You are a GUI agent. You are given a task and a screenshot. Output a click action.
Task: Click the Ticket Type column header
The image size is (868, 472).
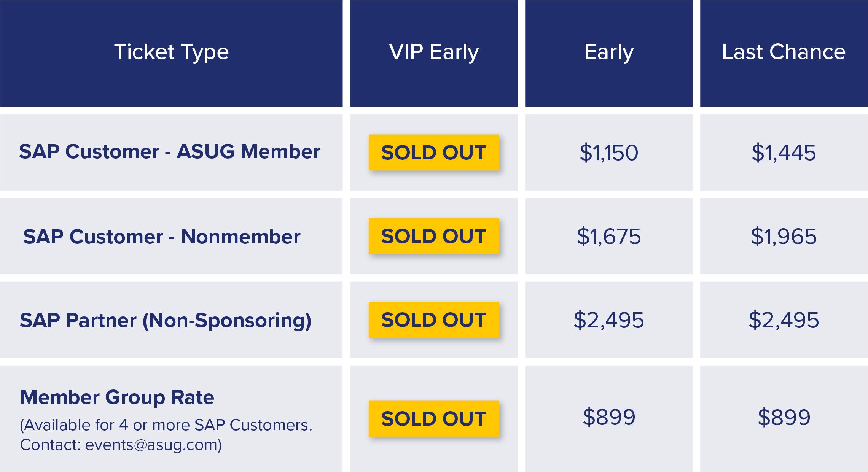point(171,53)
